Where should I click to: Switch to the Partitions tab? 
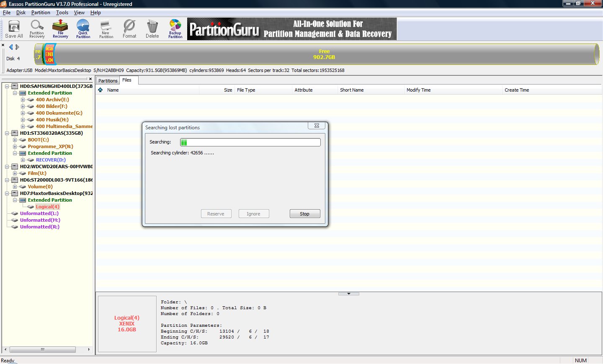click(x=108, y=81)
